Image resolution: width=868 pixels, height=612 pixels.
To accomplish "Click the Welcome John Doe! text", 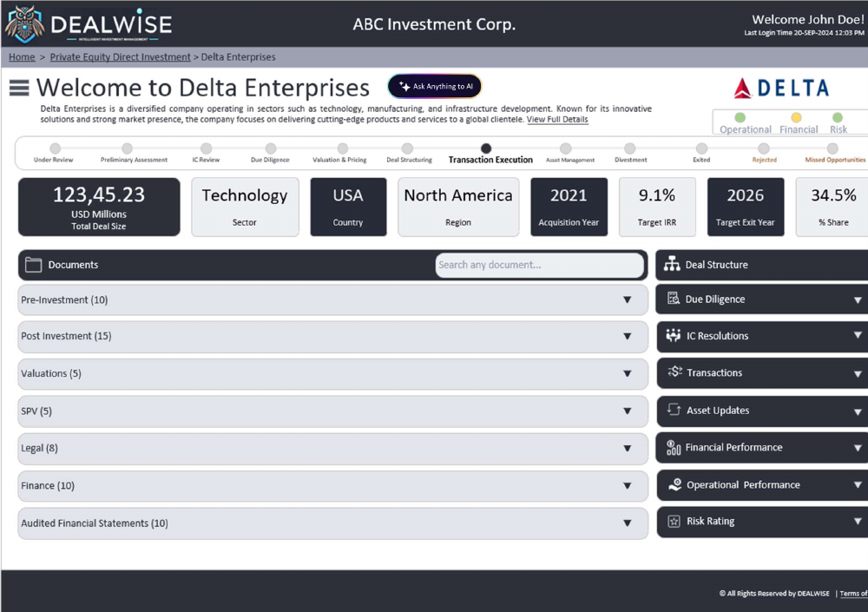I will [807, 19].
